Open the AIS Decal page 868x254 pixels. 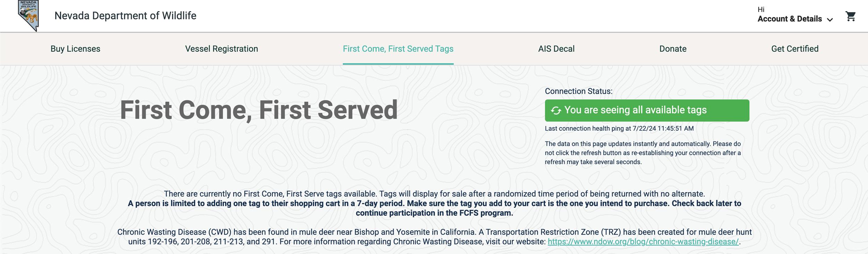(556, 49)
